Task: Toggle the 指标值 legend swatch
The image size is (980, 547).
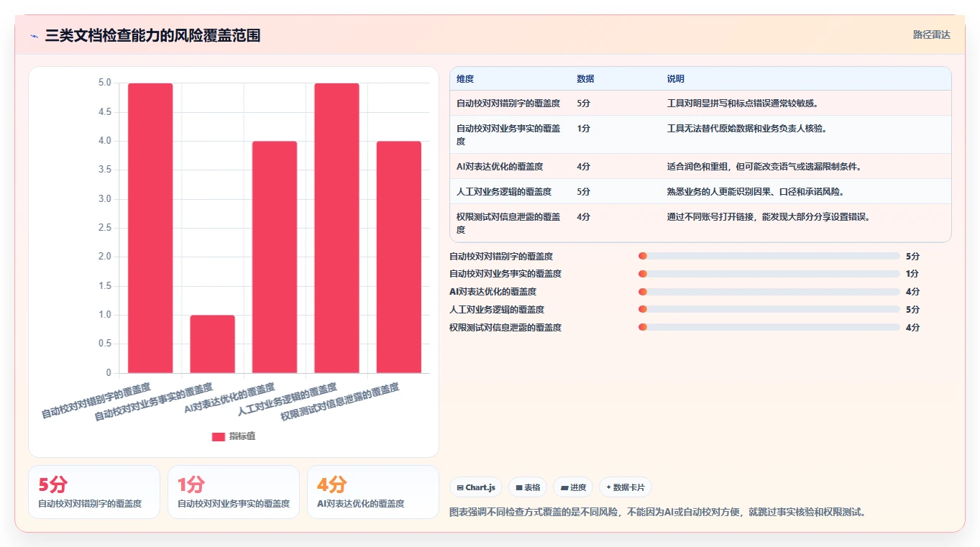Action: click(219, 436)
